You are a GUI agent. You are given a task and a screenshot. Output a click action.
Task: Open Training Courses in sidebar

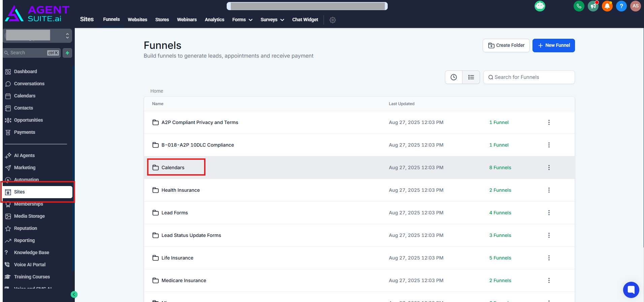click(x=32, y=277)
